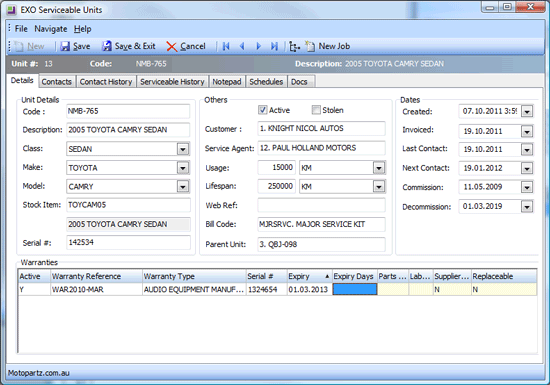Image resolution: width=550 pixels, height=385 pixels.
Task: Open the Decommission date dropdown
Action: point(527,207)
